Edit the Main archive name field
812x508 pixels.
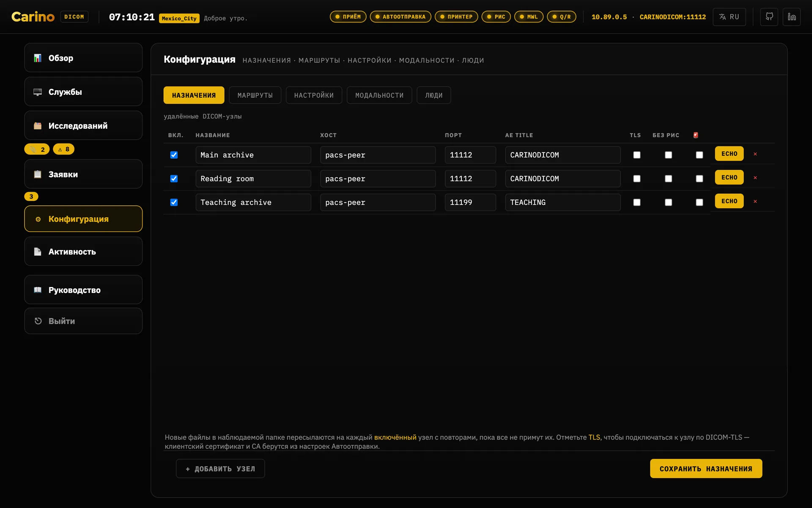coord(253,155)
